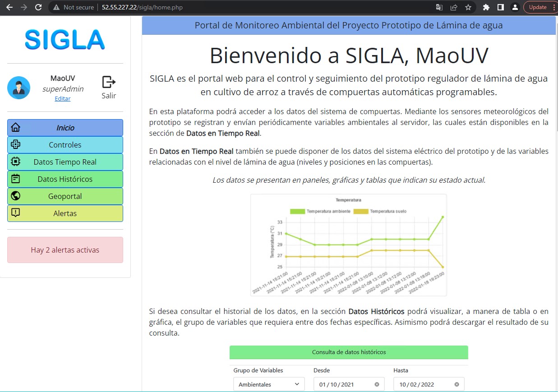Open the Datos Históricos menu item

pos(65,179)
